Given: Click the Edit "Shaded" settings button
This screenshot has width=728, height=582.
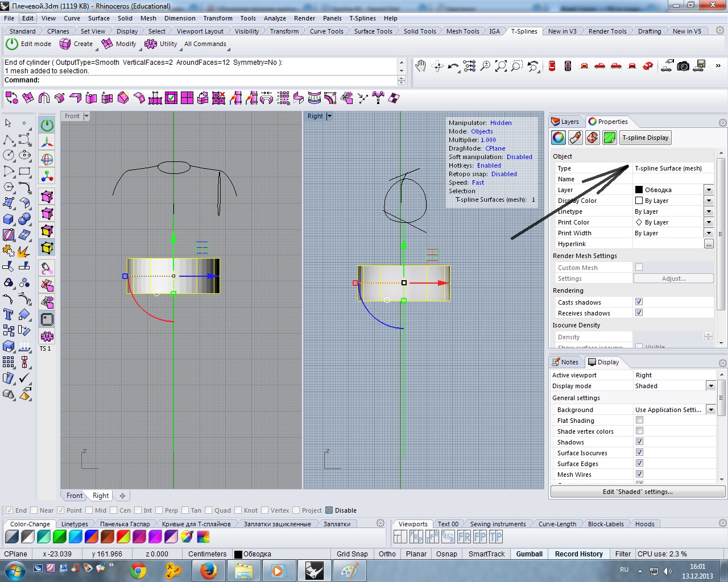Looking at the screenshot, I should [x=637, y=492].
